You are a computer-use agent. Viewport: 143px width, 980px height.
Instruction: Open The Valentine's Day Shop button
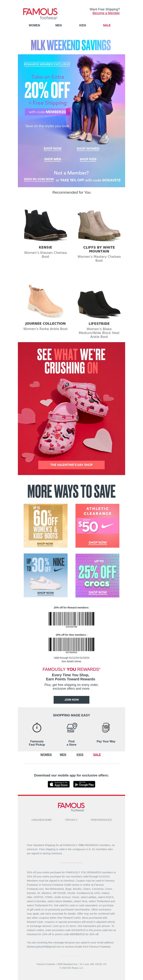(x=71, y=464)
